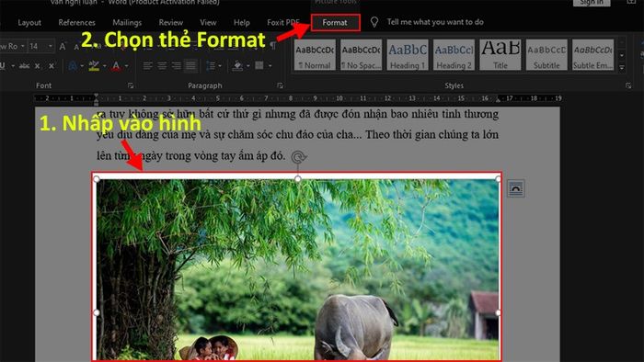Image resolution: width=644 pixels, height=362 pixels.
Task: Click the picture's top-center sizing handle
Action: click(x=298, y=179)
